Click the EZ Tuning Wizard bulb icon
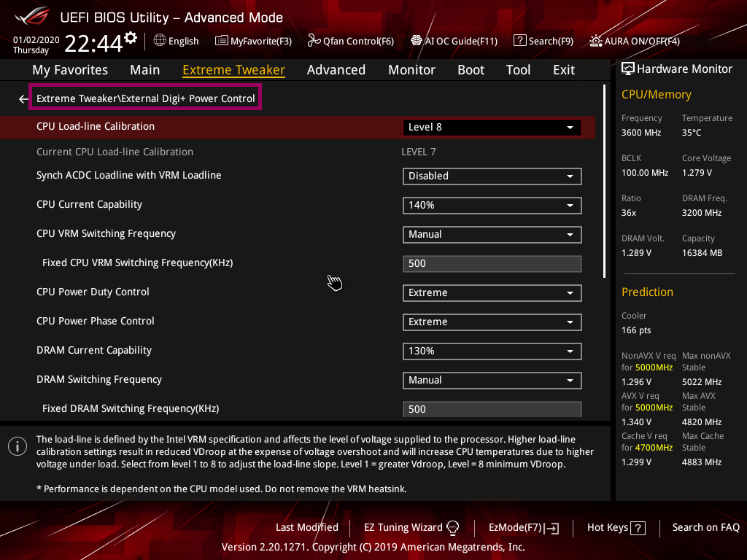747x560 pixels. 452,528
